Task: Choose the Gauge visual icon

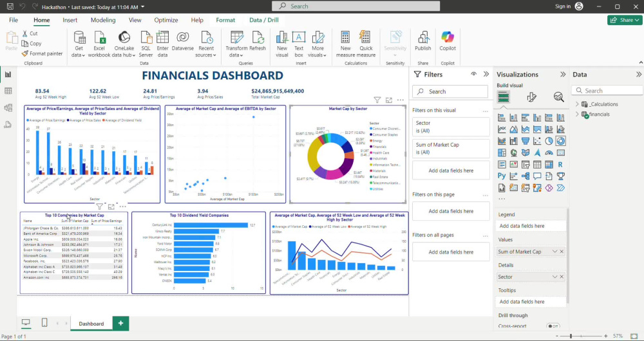Action: [x=549, y=153]
